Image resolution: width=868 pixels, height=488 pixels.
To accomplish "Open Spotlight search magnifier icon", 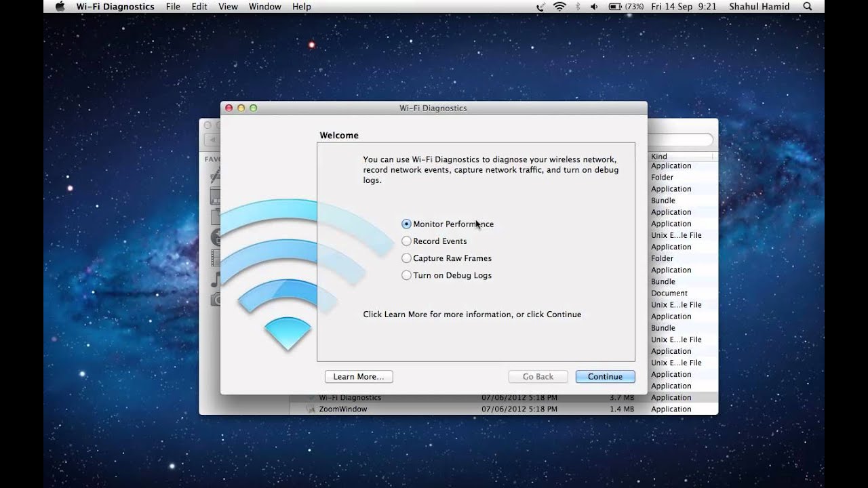I will 807,7.
